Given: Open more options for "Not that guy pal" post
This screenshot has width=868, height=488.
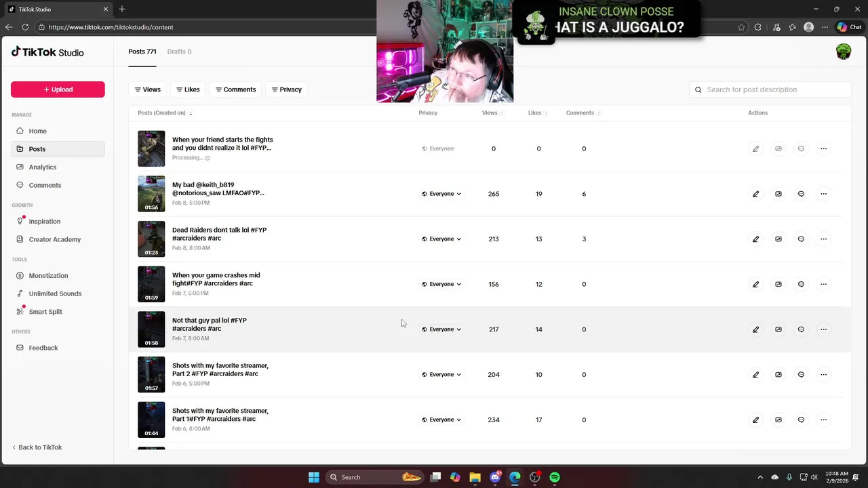Looking at the screenshot, I should click(823, 329).
